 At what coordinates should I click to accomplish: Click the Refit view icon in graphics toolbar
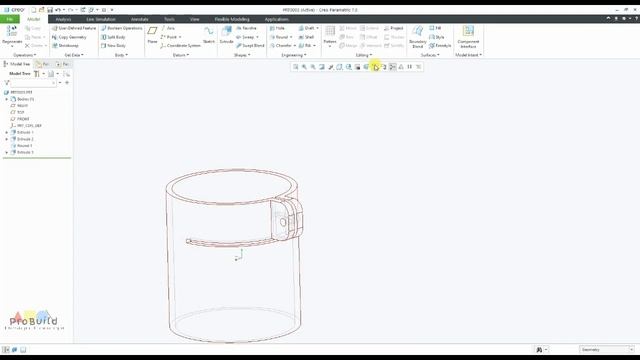tap(296, 67)
